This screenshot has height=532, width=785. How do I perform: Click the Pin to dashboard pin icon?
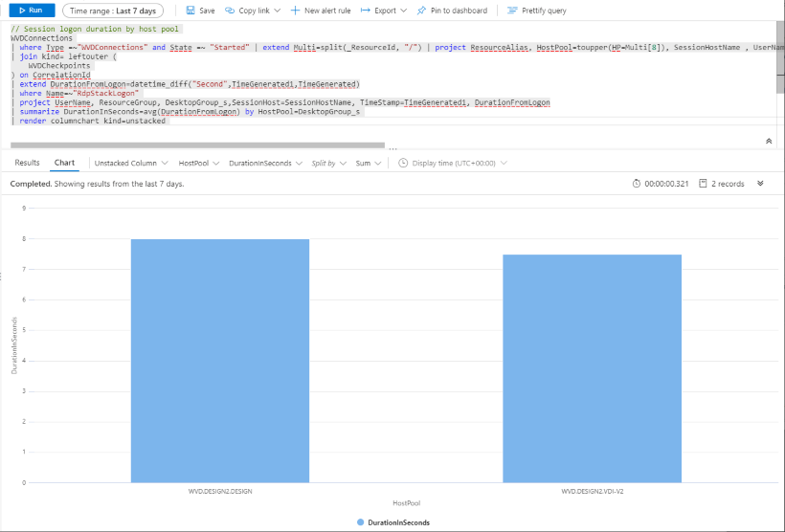pos(421,11)
